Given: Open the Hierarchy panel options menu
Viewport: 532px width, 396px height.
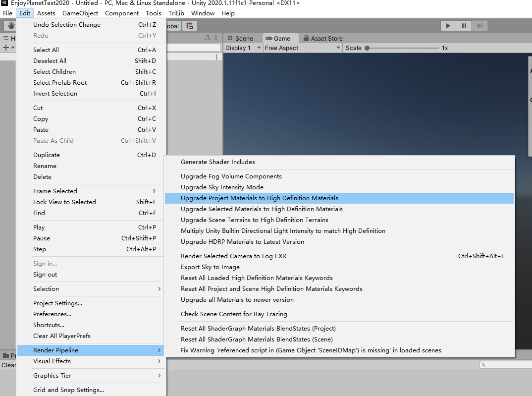Looking at the screenshot, I should (x=216, y=38).
